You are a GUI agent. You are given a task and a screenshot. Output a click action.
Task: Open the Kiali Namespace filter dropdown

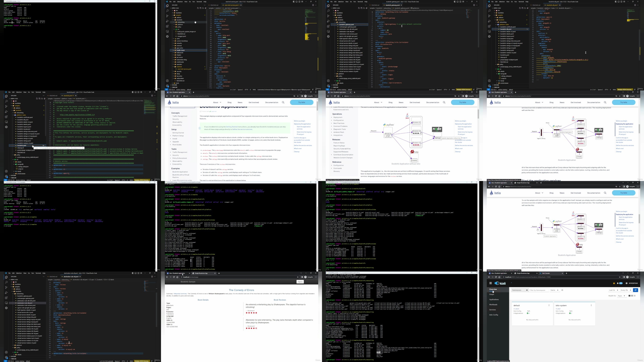[520, 290]
